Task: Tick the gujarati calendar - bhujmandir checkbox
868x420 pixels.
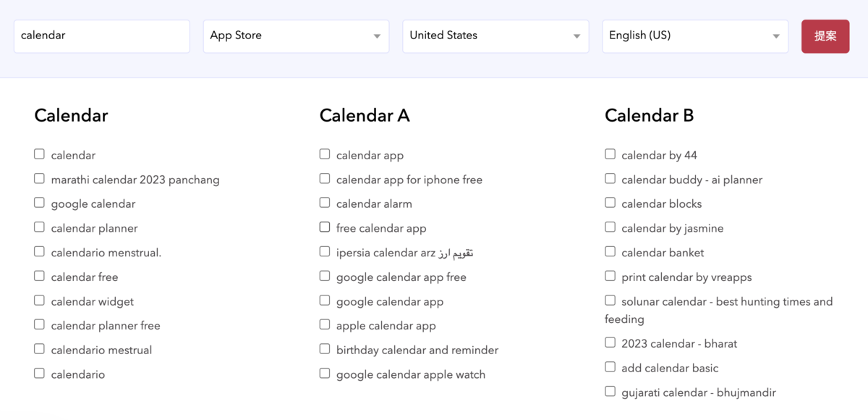Action: point(610,392)
